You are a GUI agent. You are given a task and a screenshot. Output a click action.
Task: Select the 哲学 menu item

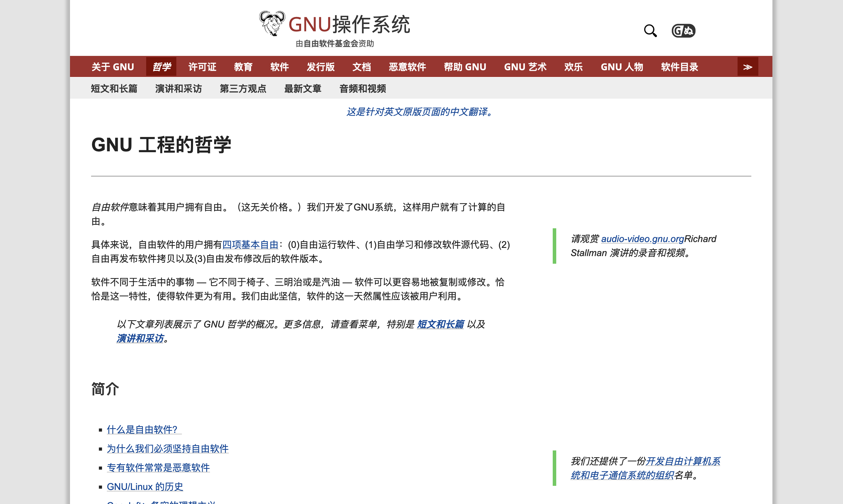pyautogui.click(x=161, y=66)
